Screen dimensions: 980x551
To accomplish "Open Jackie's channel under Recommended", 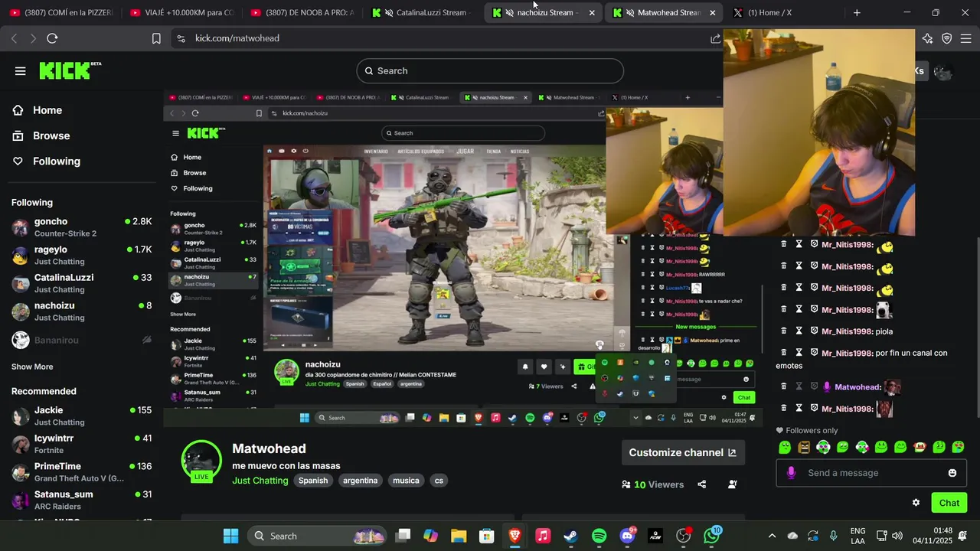I will point(82,416).
